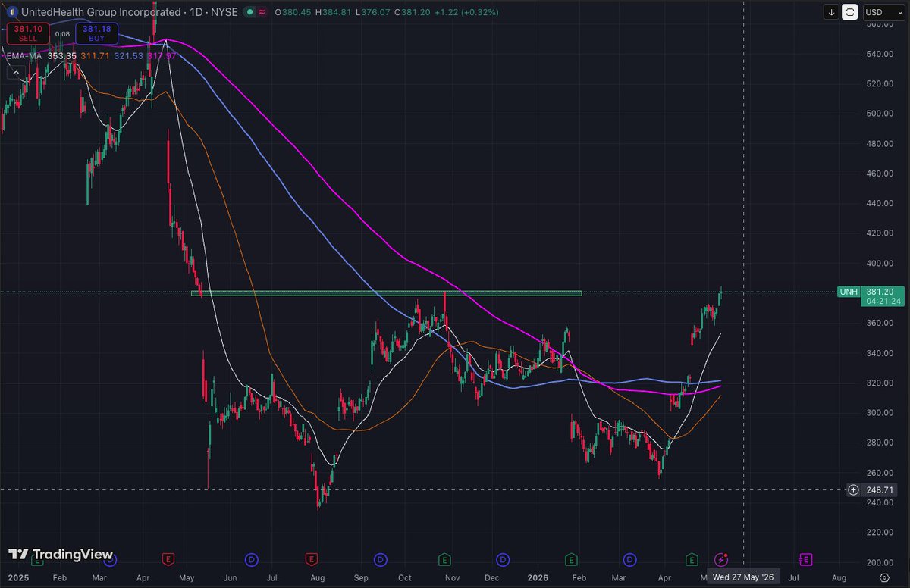Click the dividend D marker after Dec 2025

pos(502,560)
